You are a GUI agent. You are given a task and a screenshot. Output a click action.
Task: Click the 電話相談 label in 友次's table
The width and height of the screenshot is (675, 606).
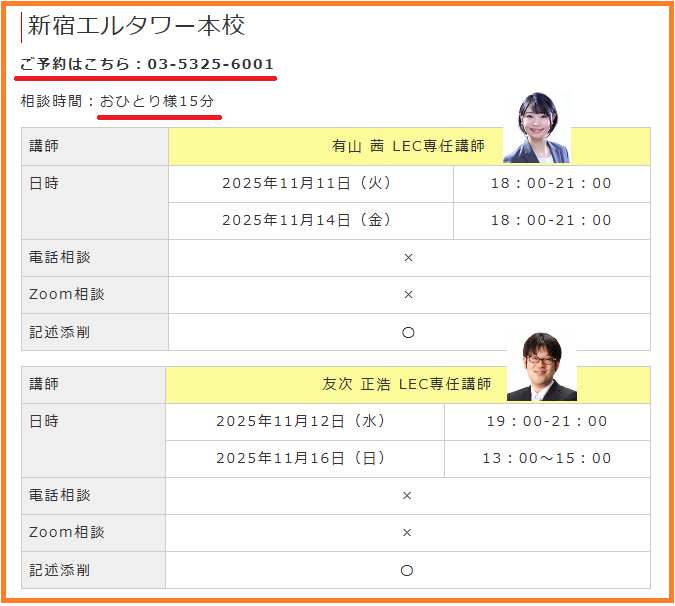(59, 495)
